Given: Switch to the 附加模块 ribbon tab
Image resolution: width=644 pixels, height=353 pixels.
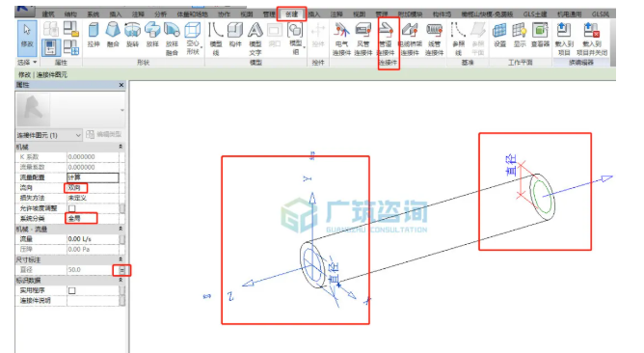Looking at the screenshot, I should 410,14.
